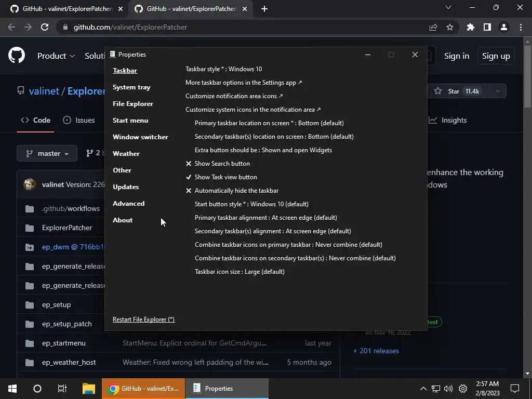532x399 pixels.
Task: Open the Code tab on GitHub
Action: pyautogui.click(x=36, y=120)
